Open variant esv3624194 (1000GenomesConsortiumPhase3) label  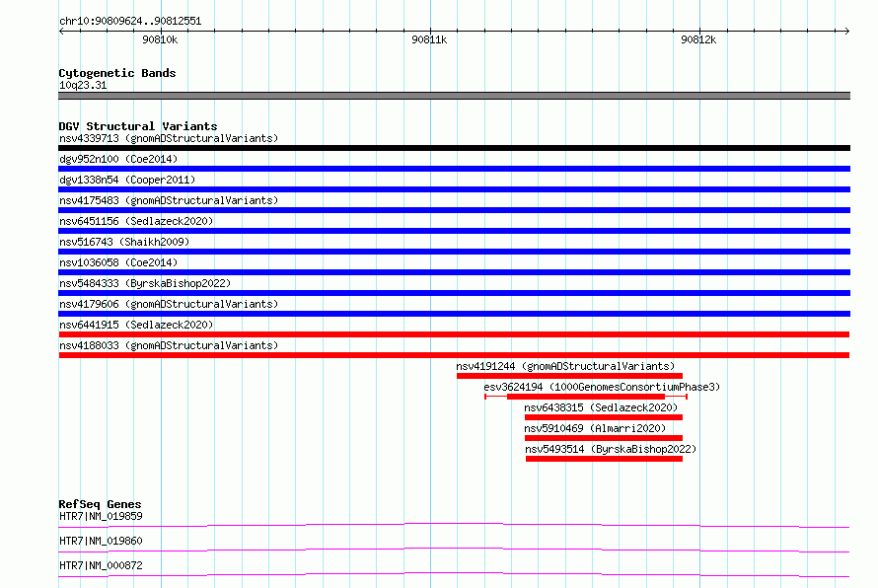coord(602,387)
